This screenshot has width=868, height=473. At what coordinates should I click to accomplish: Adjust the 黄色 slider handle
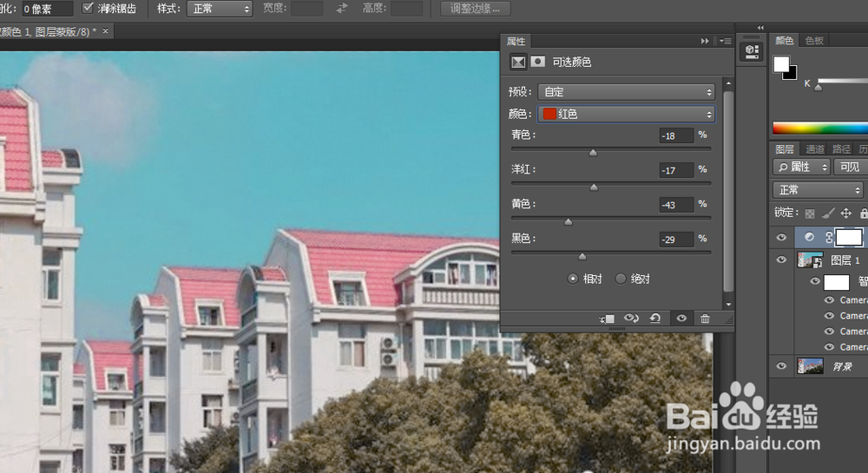tap(568, 222)
